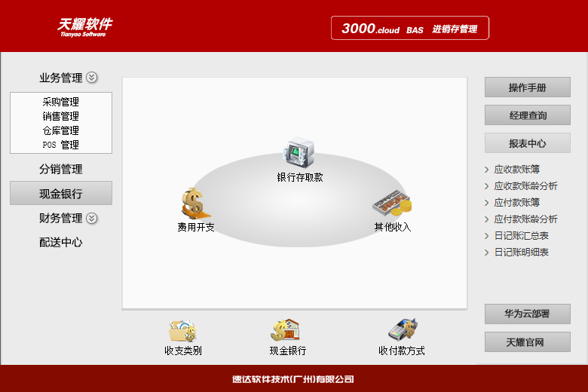The width and height of the screenshot is (588, 392).
Task: Click the 天耀官网 button
Action: (527, 341)
